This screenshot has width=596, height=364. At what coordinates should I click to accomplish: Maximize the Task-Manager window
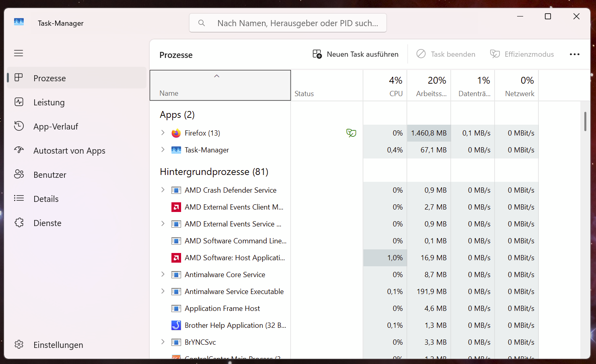point(548,16)
